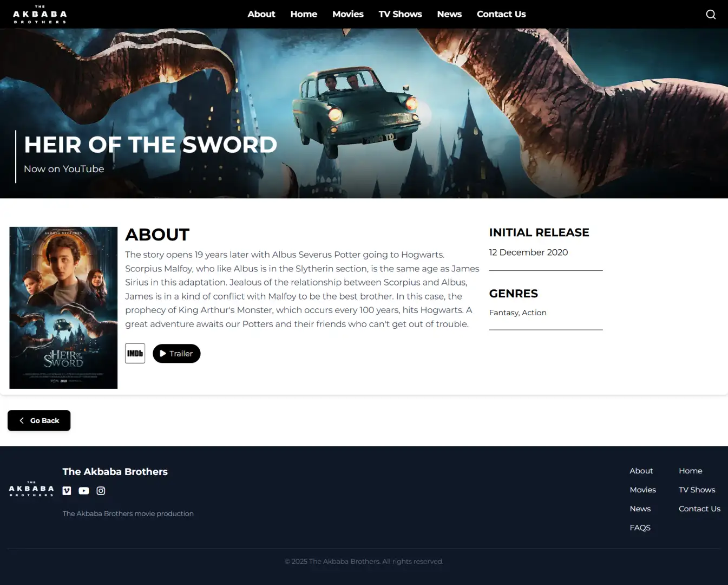Viewport: 728px width, 585px height.
Task: Play the Trailer button
Action: [x=176, y=353]
